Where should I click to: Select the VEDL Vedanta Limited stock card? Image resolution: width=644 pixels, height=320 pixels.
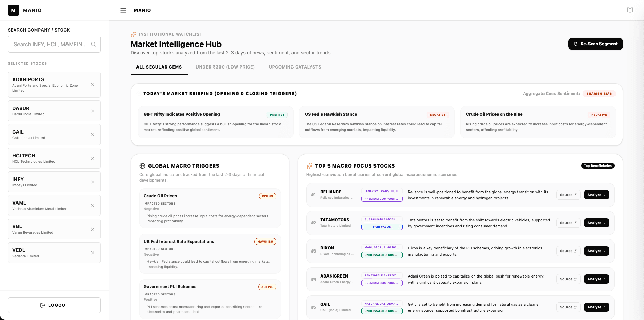(x=54, y=253)
